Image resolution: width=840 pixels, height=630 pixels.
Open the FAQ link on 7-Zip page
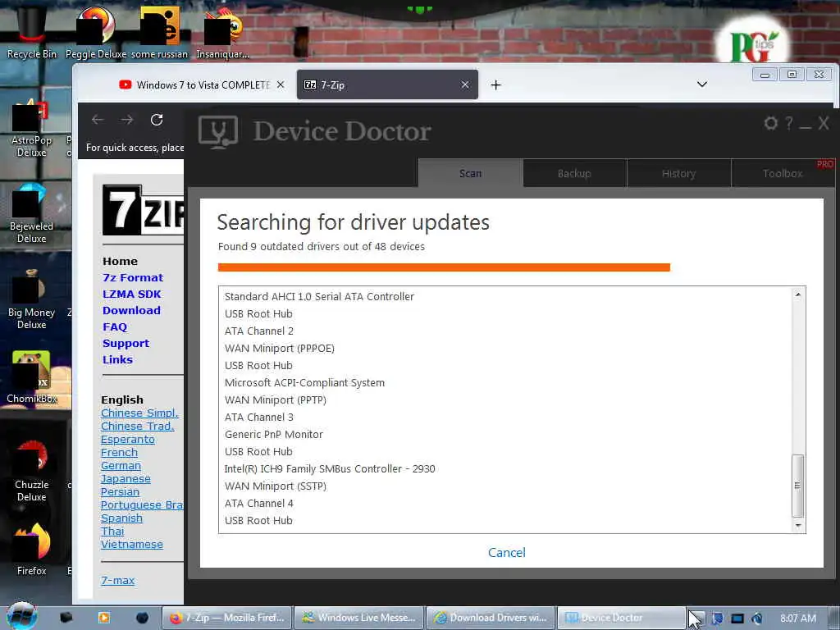115,326
